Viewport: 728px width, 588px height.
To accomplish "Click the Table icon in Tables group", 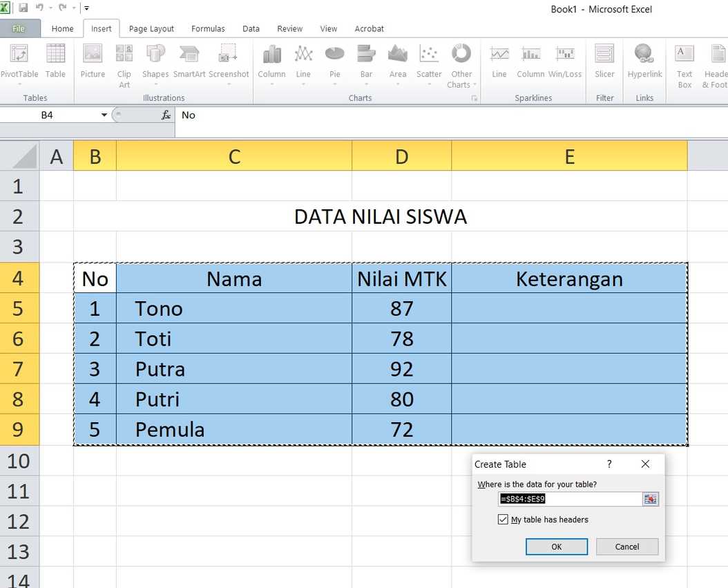I will [x=55, y=61].
